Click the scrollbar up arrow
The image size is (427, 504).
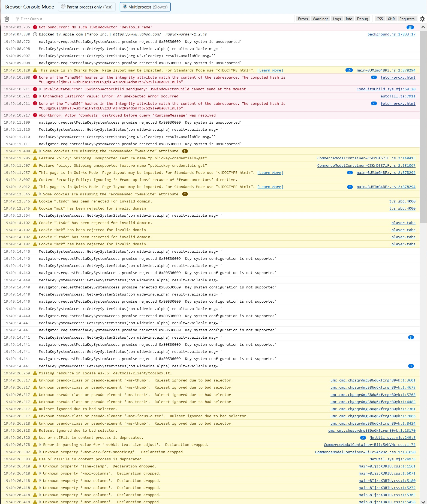pyautogui.click(x=423, y=27)
